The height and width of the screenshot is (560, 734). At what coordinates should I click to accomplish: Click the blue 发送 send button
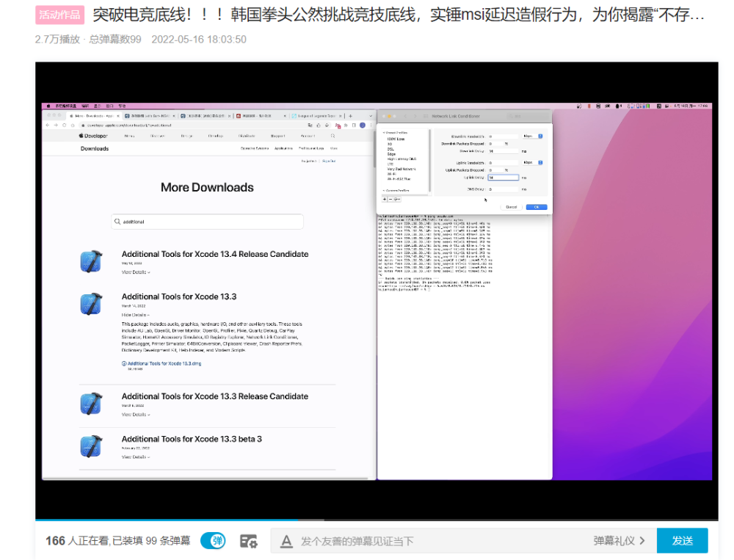(x=682, y=541)
